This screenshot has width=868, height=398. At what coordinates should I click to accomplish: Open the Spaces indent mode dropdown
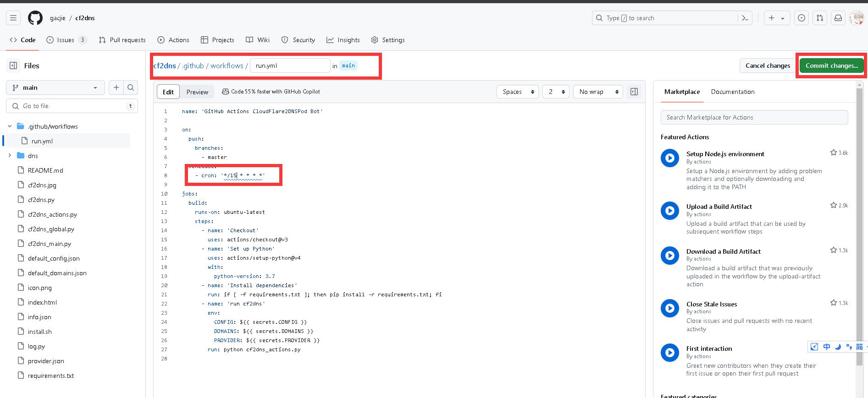(518, 92)
